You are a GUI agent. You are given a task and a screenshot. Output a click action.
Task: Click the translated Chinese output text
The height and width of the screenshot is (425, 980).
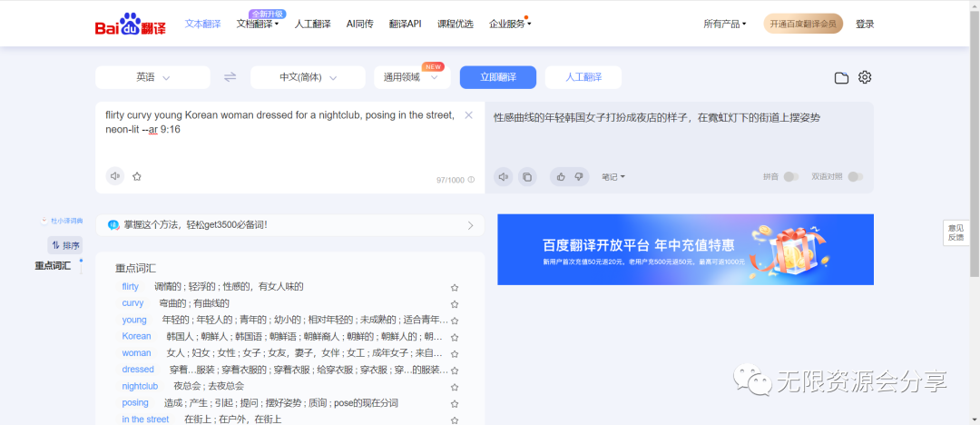point(656,118)
